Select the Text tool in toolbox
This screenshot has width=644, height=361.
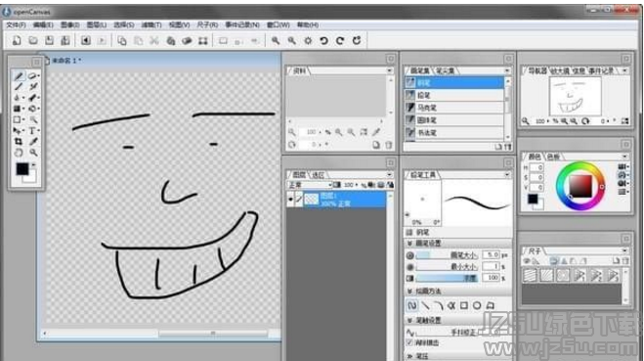pos(33,131)
